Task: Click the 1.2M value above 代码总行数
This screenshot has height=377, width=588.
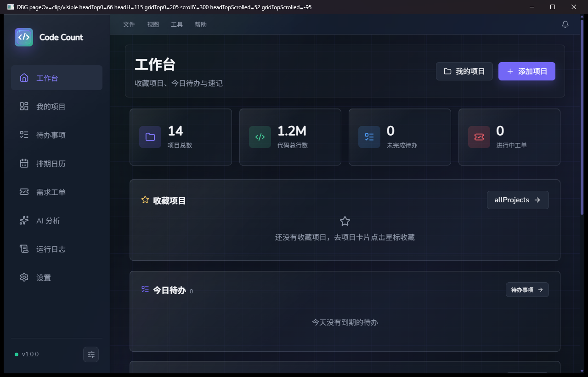Action: point(292,131)
